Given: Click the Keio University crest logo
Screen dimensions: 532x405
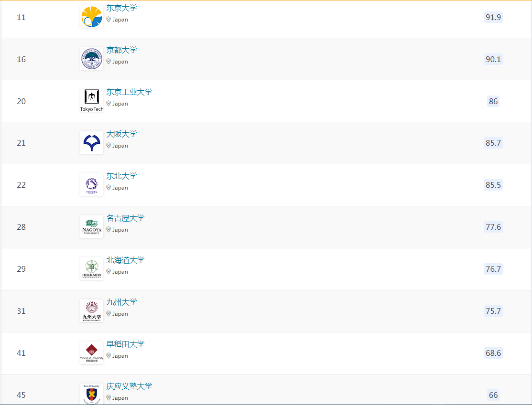Looking at the screenshot, I should point(92,394).
